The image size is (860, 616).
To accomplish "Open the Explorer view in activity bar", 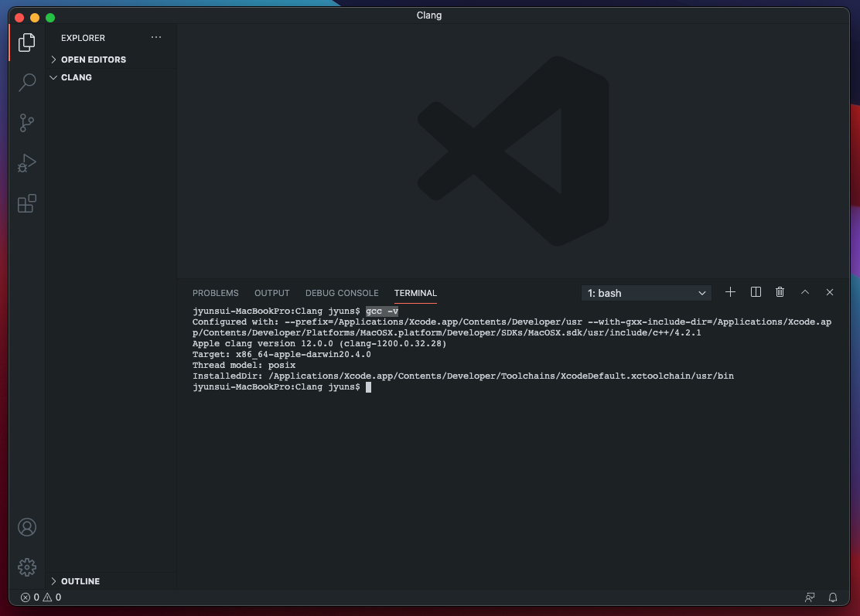I will point(27,43).
